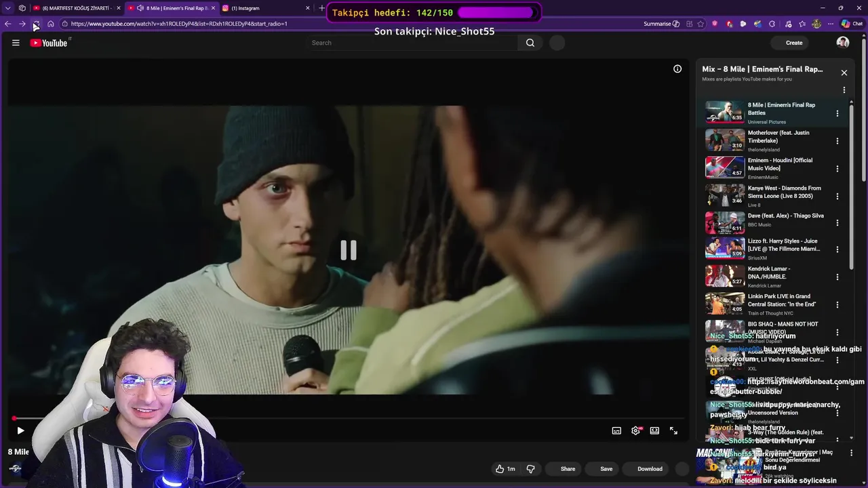Select the Eminem Houdini video thumbnail

[725, 167]
